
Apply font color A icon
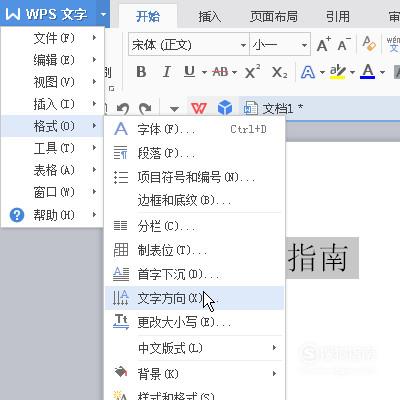(x=368, y=72)
